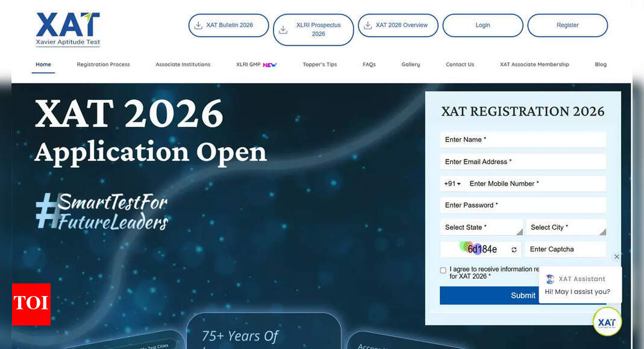Image resolution: width=644 pixels, height=349 pixels.
Task: Open the FAQs page
Action: (x=369, y=64)
